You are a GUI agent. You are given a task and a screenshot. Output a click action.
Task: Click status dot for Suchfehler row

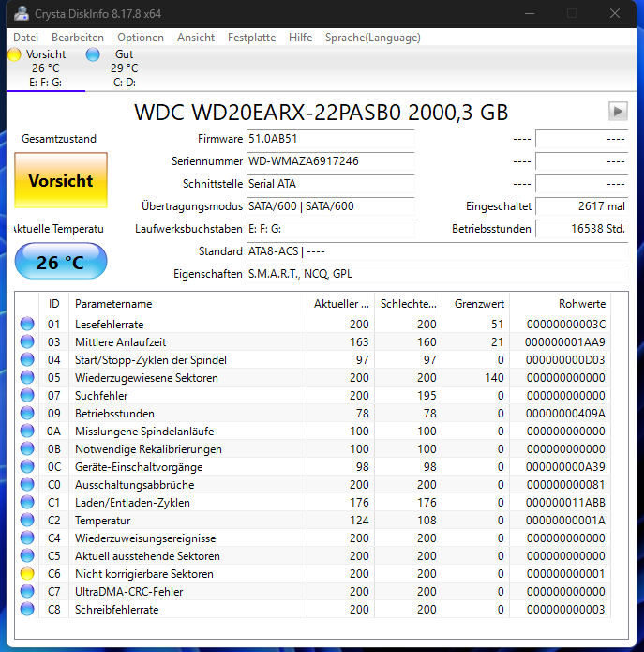[27, 396]
